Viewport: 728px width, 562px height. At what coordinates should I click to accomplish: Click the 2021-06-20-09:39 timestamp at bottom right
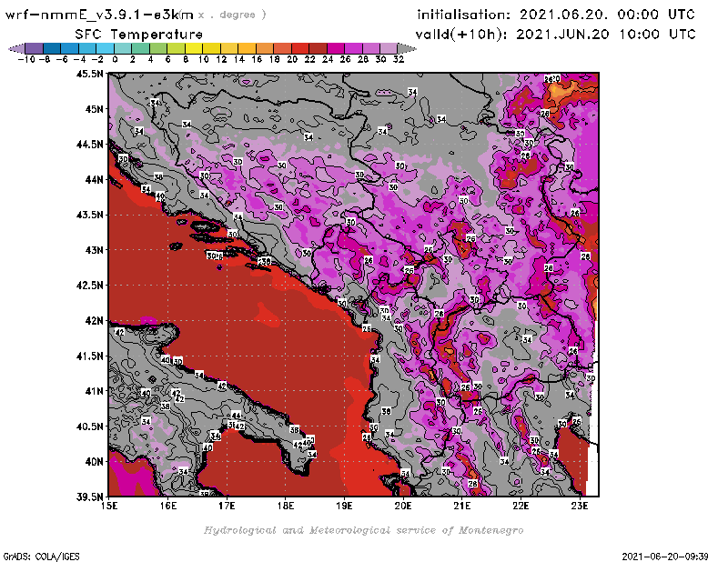pyautogui.click(x=672, y=555)
